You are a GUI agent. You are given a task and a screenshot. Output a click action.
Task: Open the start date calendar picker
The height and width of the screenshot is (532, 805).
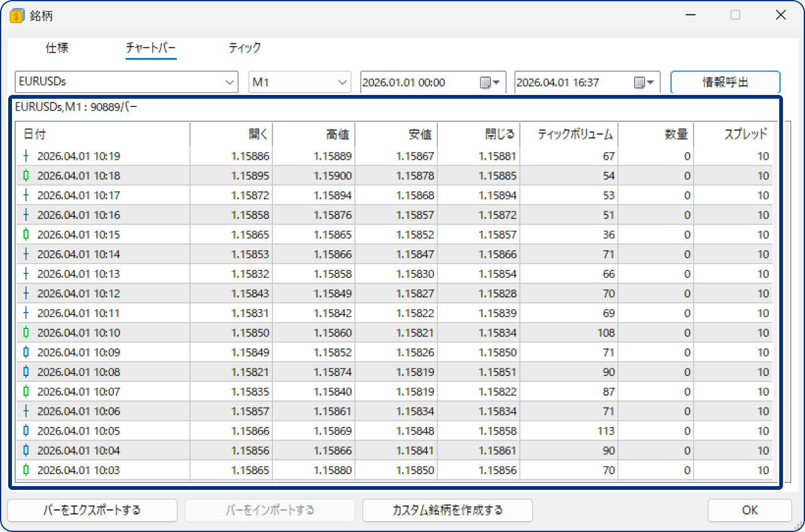click(489, 82)
